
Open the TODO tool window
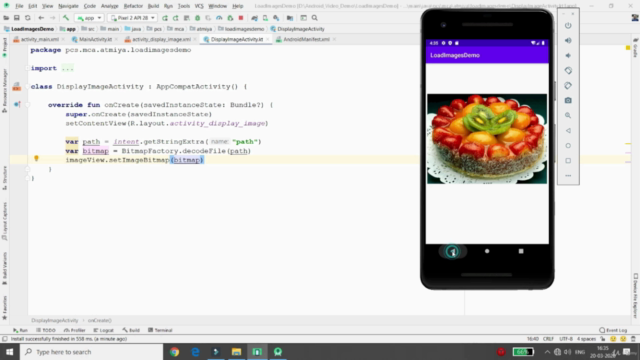(46, 330)
